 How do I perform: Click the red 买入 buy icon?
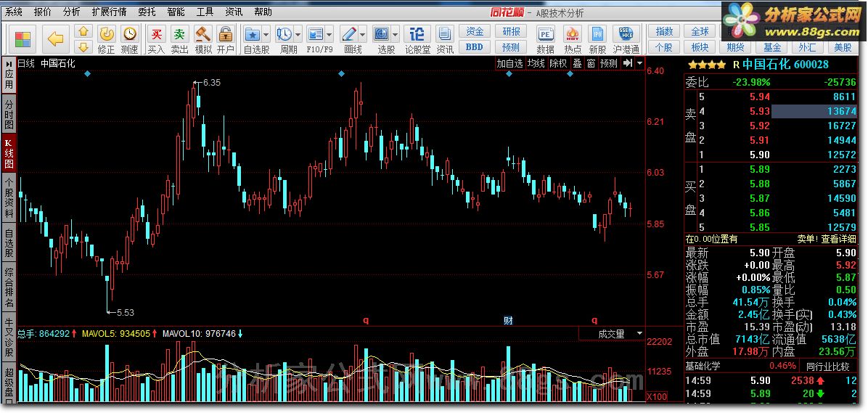tap(156, 35)
